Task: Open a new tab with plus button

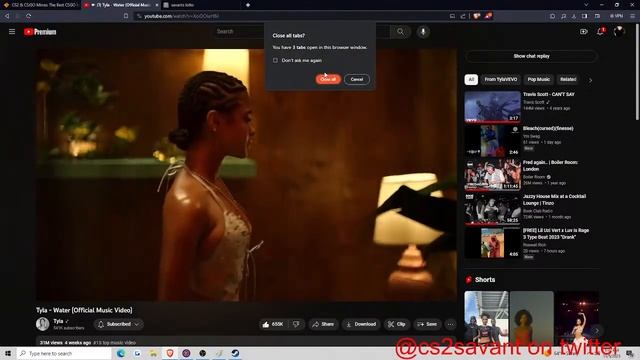Action: click(248, 5)
